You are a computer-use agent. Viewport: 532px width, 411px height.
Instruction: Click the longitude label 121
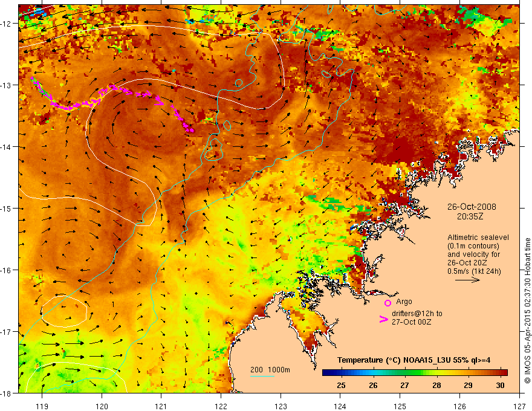(161, 406)
